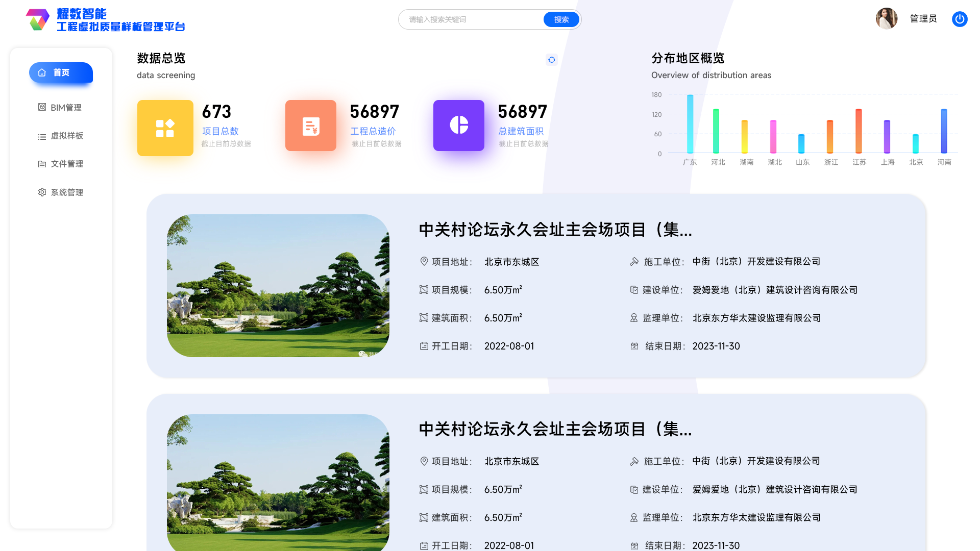Open the second project card title

pyautogui.click(x=555, y=429)
